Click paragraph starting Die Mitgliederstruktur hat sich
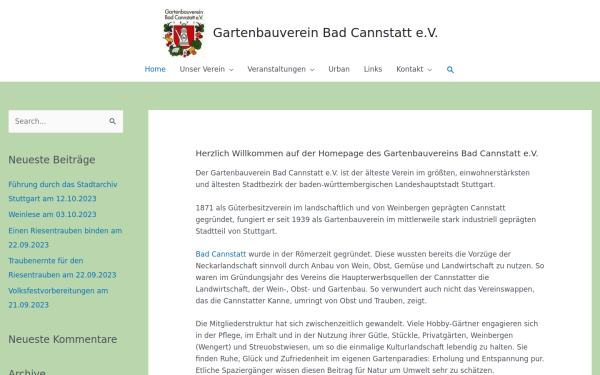The height and width of the screenshot is (375, 600). click(370, 347)
